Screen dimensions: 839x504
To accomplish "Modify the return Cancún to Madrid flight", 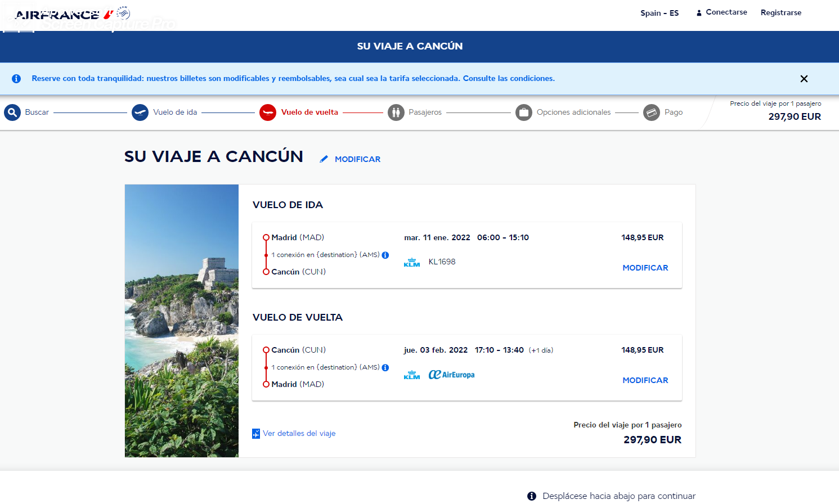I will tap(645, 380).
